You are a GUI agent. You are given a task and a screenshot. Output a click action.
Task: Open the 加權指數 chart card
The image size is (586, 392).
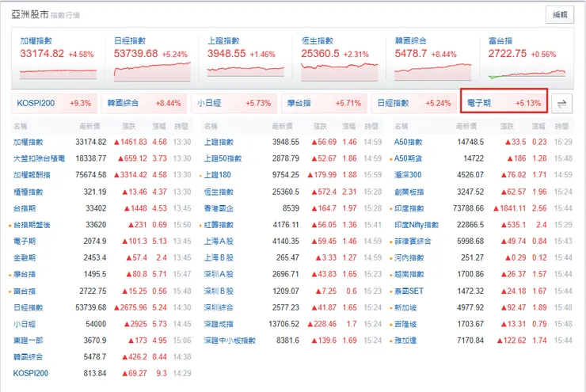click(58, 58)
